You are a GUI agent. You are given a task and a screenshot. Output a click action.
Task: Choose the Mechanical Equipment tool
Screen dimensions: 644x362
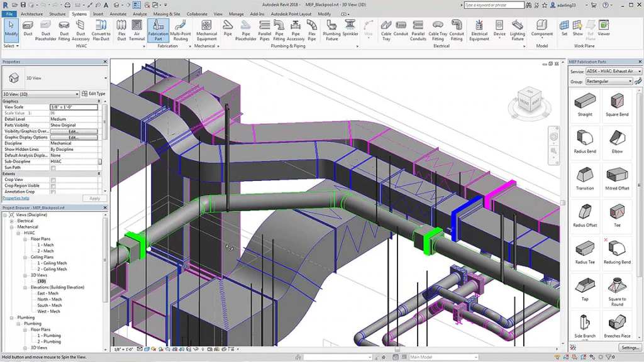(x=206, y=29)
